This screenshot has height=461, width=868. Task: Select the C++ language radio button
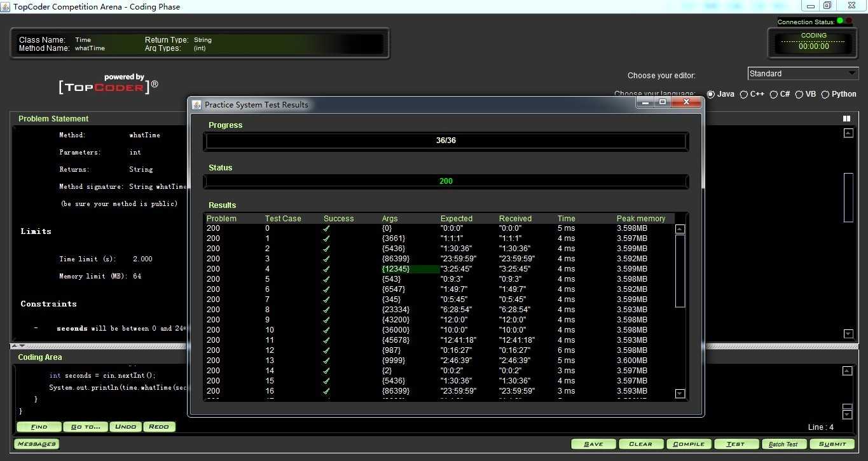tap(743, 94)
